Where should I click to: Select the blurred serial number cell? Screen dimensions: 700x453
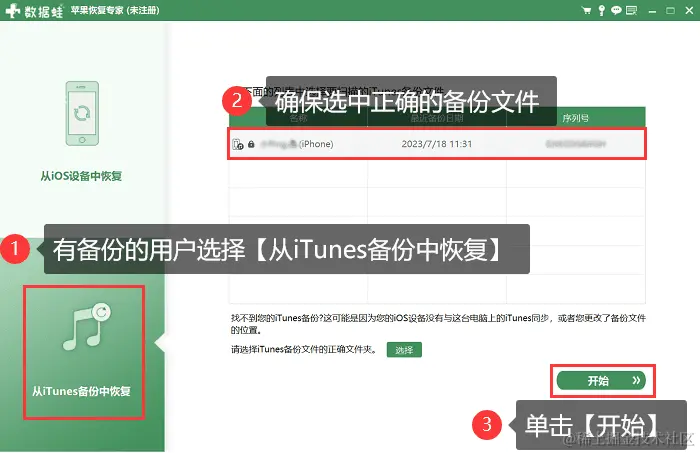pyautogui.click(x=575, y=144)
